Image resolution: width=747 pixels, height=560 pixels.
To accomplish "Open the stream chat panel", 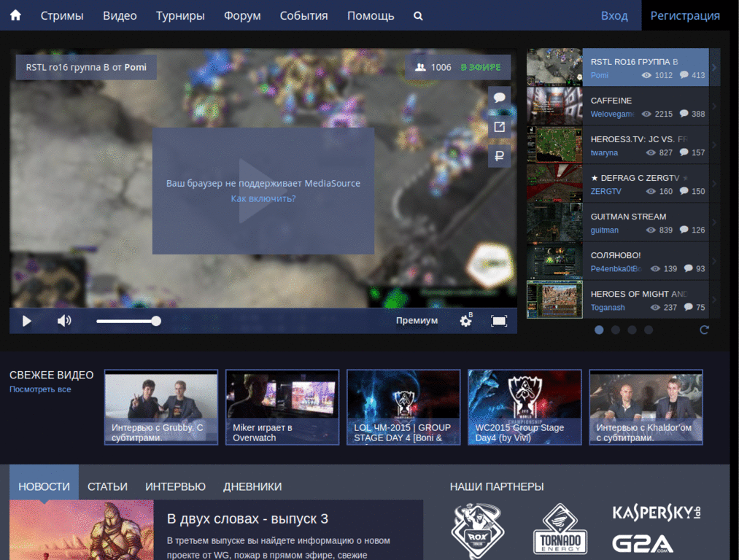I will 500,97.
